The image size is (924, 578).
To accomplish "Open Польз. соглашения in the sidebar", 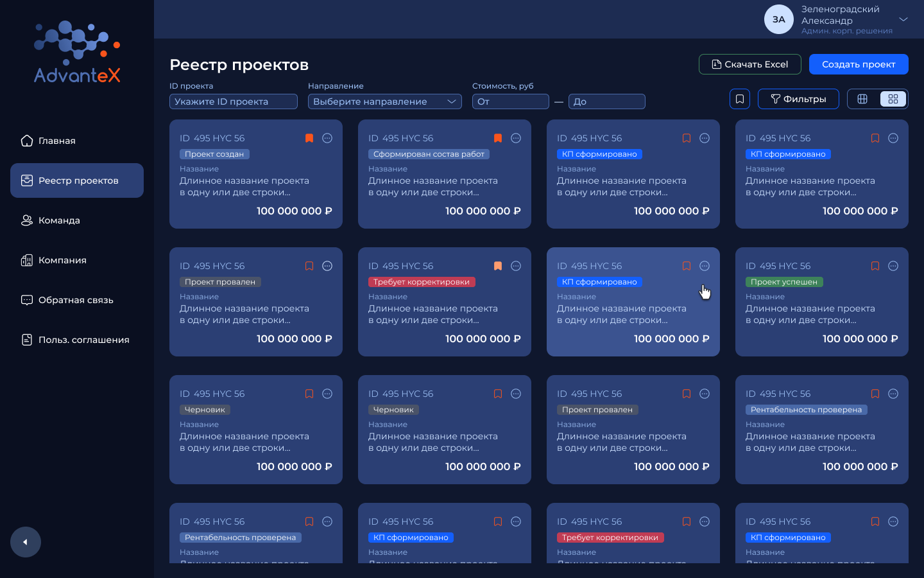I will pyautogui.click(x=77, y=340).
